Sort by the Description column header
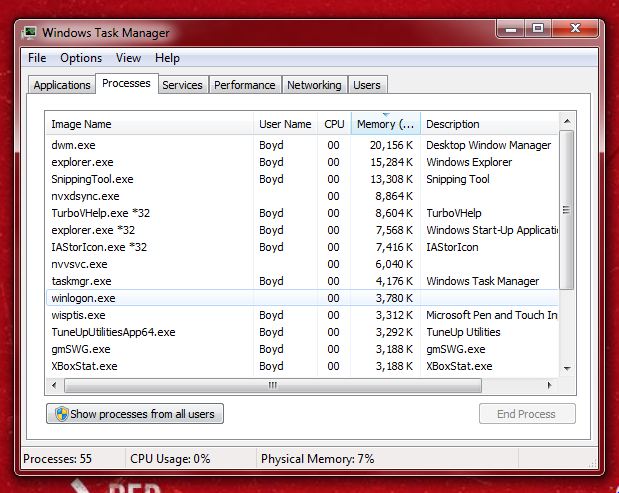Image resolution: width=619 pixels, height=493 pixels. 490,124
